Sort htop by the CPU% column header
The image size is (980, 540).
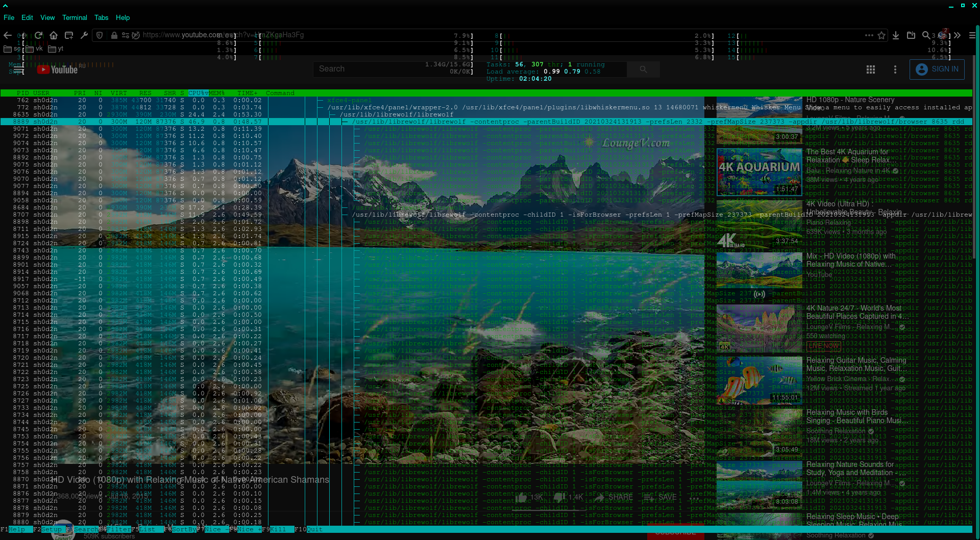pyautogui.click(x=198, y=93)
